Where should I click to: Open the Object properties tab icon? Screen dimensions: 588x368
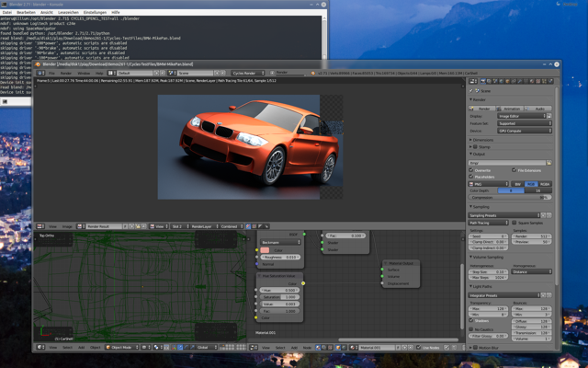pos(508,81)
